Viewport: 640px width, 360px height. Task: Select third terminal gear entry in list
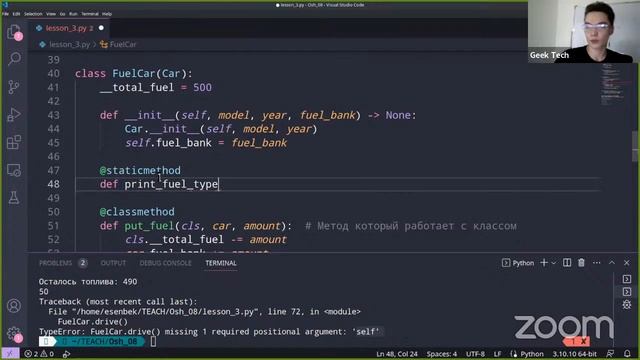coord(627,304)
